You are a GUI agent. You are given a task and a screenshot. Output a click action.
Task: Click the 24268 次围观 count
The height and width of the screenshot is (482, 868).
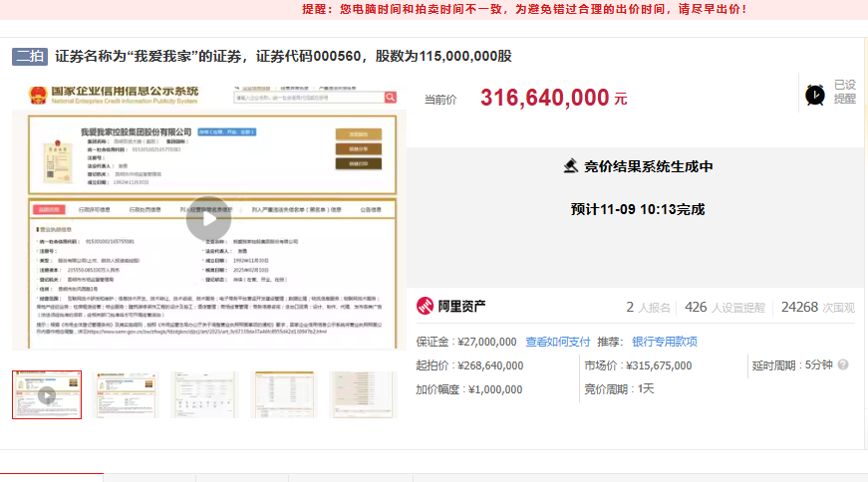tap(817, 307)
